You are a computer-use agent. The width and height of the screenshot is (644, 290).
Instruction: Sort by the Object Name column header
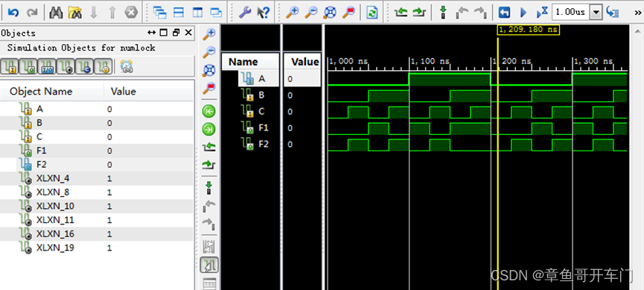tap(41, 91)
